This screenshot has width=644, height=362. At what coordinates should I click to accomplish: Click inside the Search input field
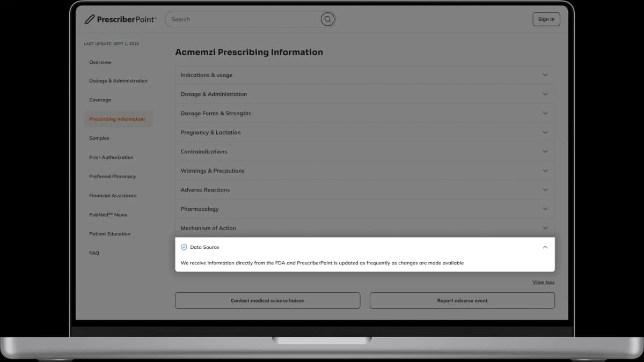tap(241, 19)
